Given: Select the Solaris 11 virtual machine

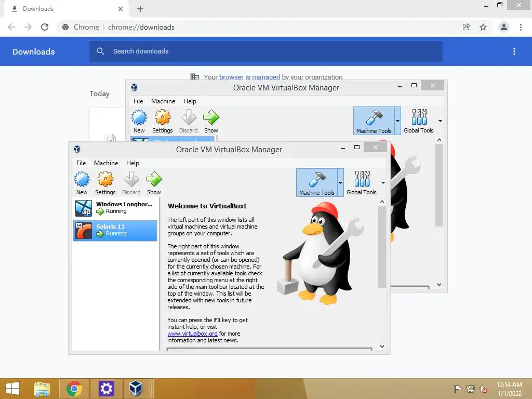Looking at the screenshot, I should pos(115,230).
